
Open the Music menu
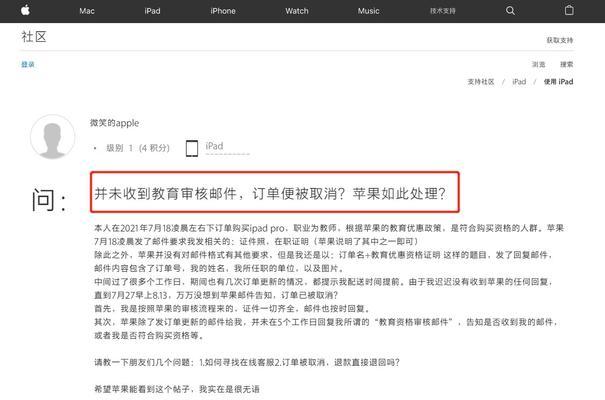pyautogui.click(x=368, y=11)
